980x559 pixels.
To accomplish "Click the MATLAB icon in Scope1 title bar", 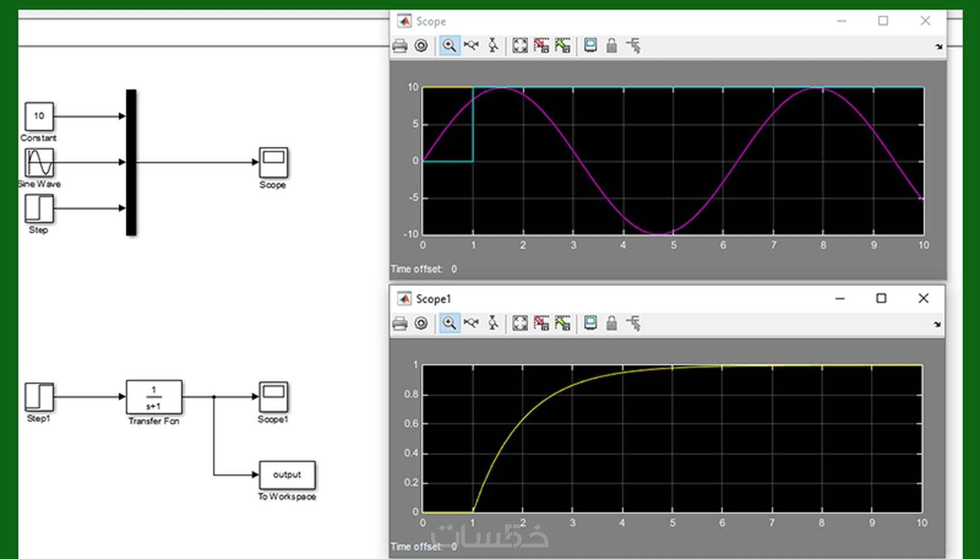I will (405, 299).
